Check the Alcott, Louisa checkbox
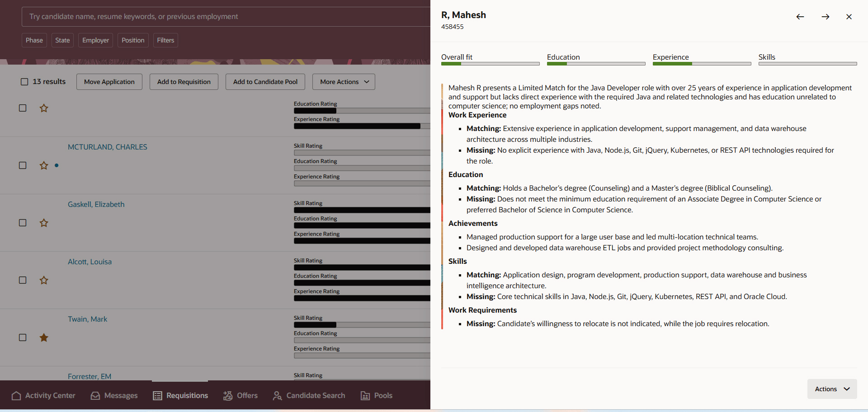Image resolution: width=868 pixels, height=412 pixels. (23, 280)
